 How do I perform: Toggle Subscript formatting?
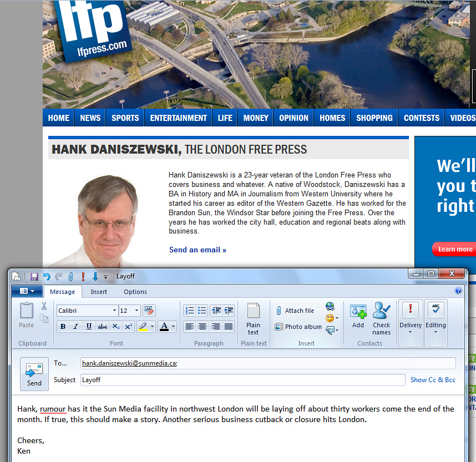tap(115, 327)
